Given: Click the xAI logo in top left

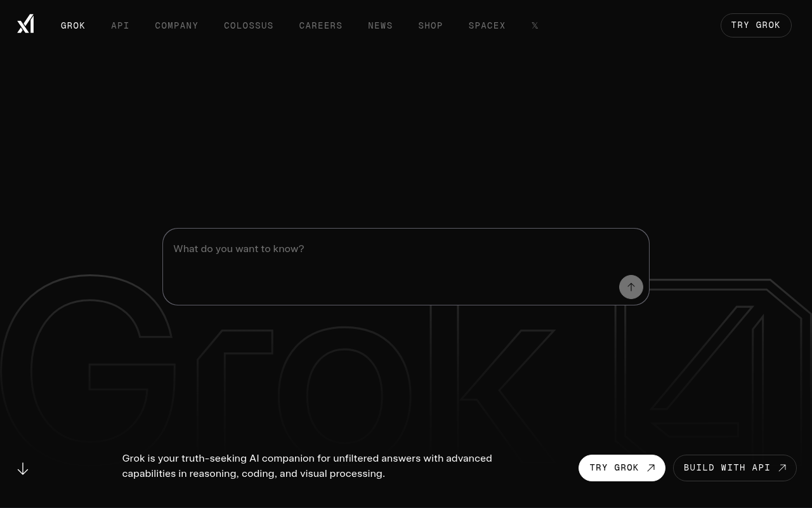Looking at the screenshot, I should (25, 23).
